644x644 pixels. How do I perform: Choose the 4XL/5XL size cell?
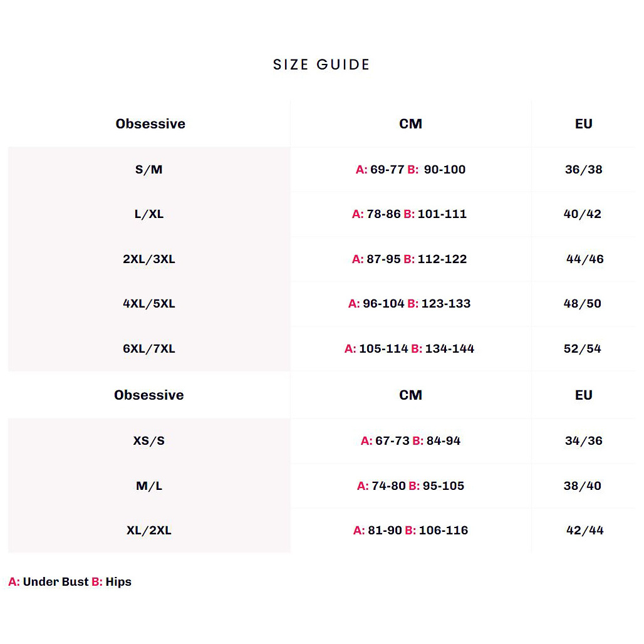tap(149, 303)
